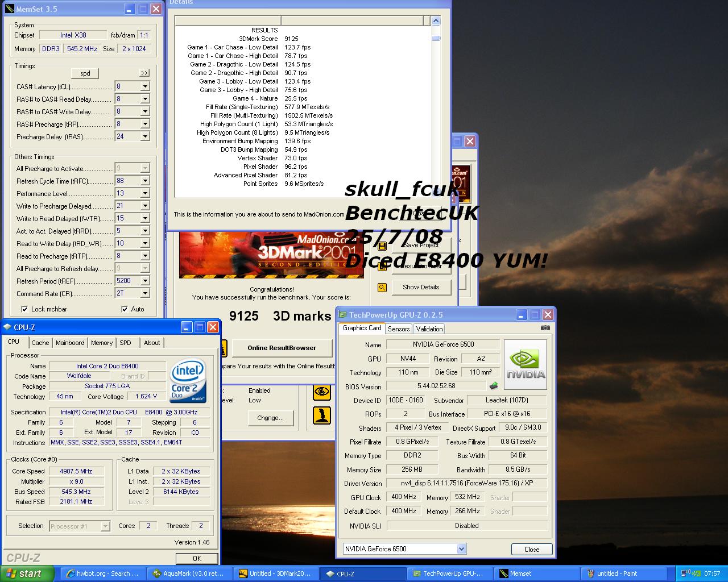The height and width of the screenshot is (582, 728).
Task: Click the network tray icon near clock
Action: point(686,573)
